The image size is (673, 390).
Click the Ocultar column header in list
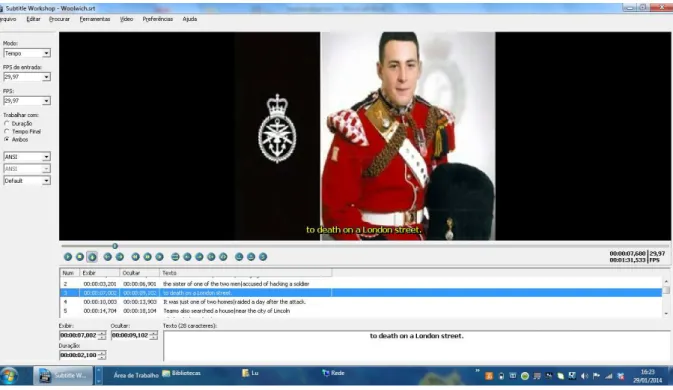(x=139, y=273)
